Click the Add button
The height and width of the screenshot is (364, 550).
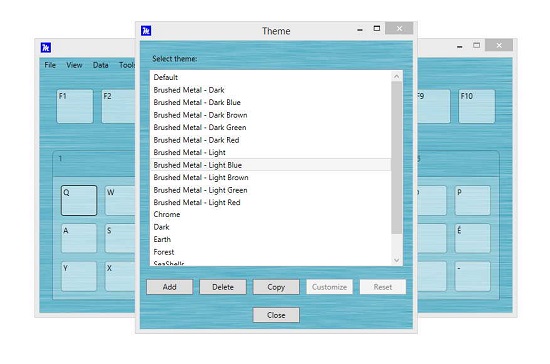169,287
